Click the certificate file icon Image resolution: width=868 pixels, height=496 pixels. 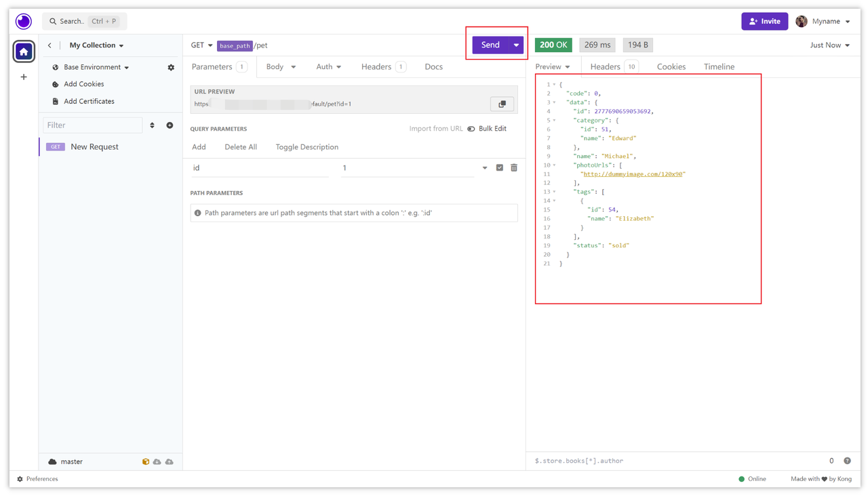(x=56, y=101)
